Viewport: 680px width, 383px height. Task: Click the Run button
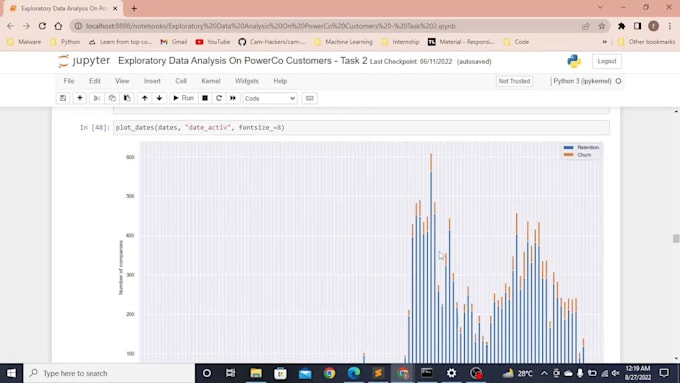point(183,98)
